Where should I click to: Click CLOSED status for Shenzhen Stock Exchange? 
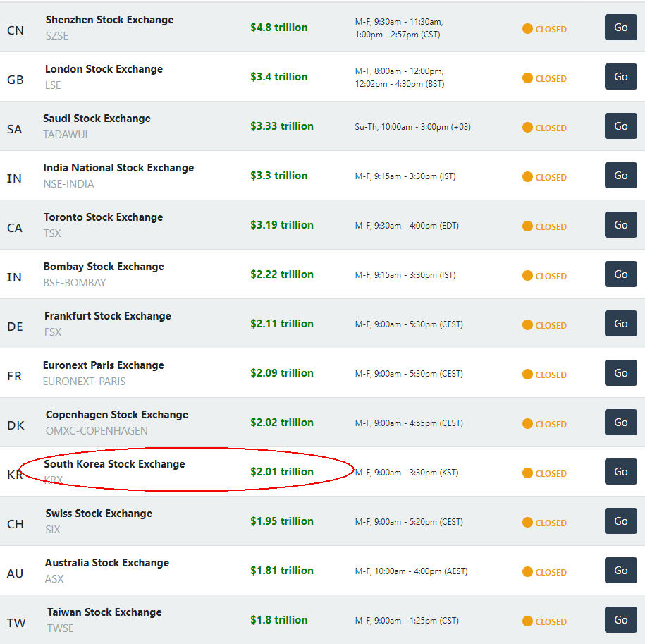(x=551, y=29)
